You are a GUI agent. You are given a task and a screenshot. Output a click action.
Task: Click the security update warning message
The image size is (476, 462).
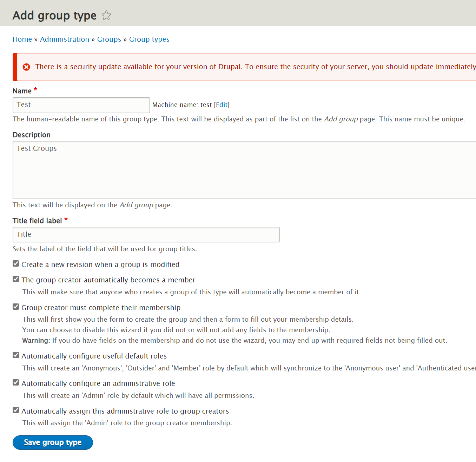pos(246,67)
